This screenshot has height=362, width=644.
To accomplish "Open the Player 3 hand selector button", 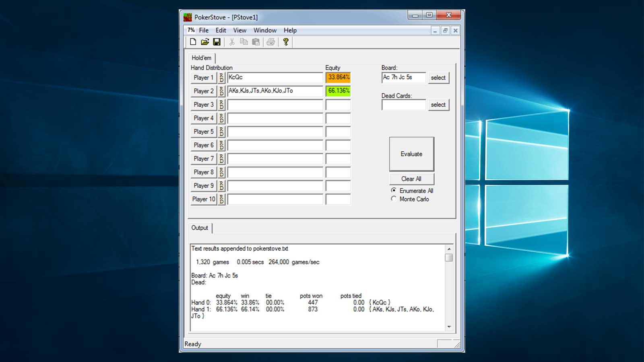I will (x=204, y=105).
